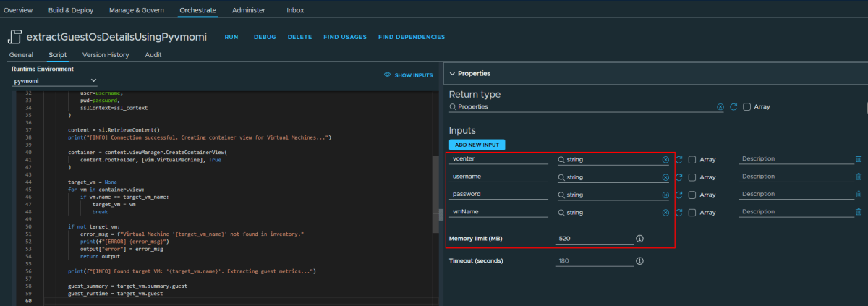The height and width of the screenshot is (306, 868).
Task: Click the eye icon next to SHOW INPUTS
Action: tap(388, 75)
